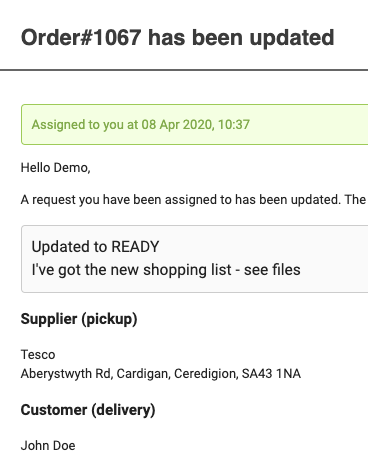Click the customer name 'John Doe'
Screen dimensions: 368x468
[x=48, y=446]
